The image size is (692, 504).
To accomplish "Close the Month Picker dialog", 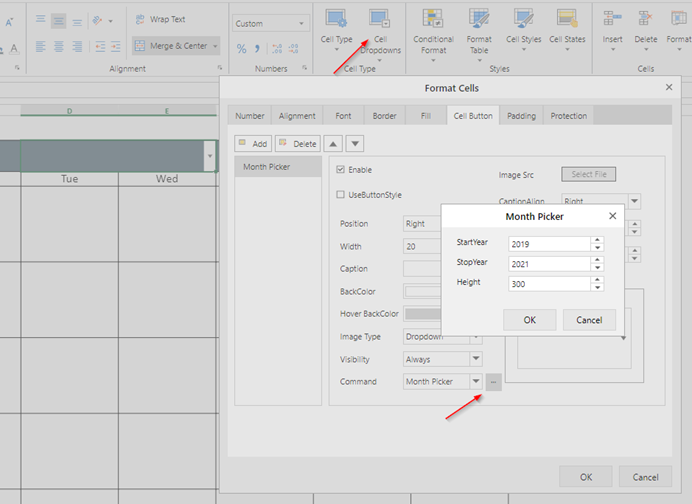I will (x=612, y=216).
